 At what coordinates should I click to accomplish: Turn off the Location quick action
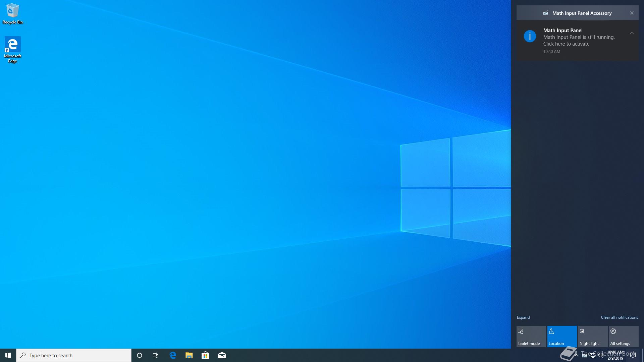tap(562, 337)
